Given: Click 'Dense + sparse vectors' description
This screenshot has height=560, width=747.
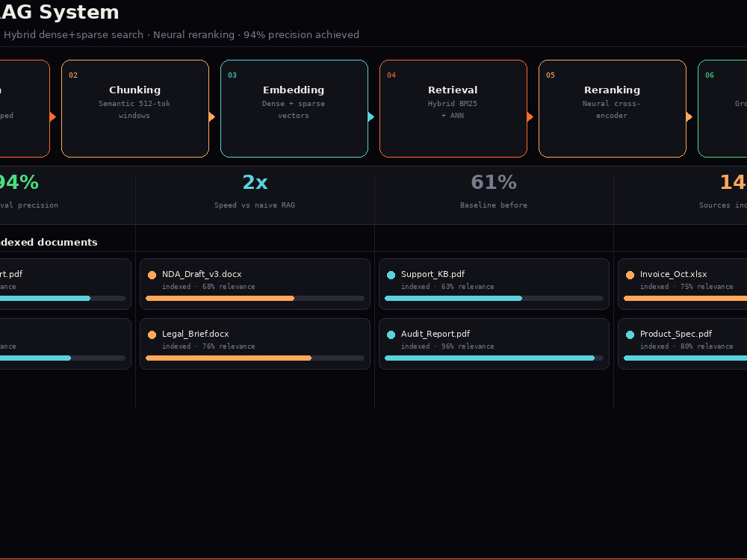Looking at the screenshot, I should (x=294, y=110).
